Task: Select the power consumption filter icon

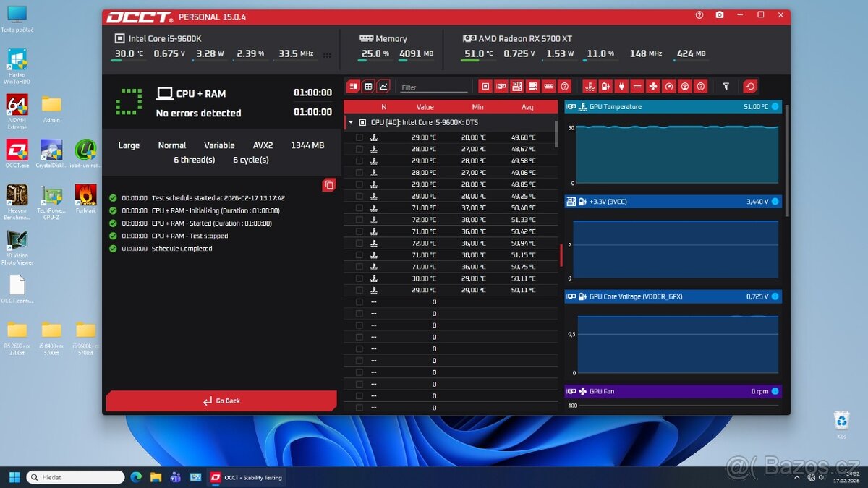Action: click(x=621, y=86)
